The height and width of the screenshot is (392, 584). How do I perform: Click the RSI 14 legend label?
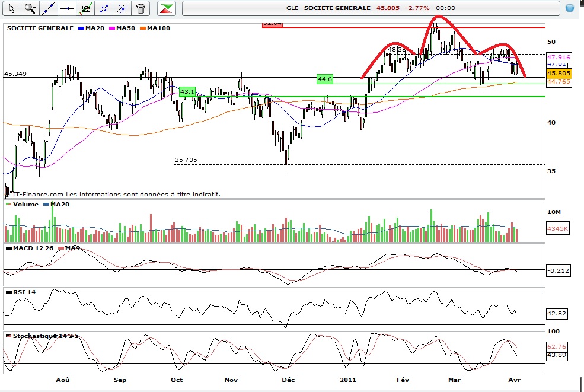coord(24,292)
